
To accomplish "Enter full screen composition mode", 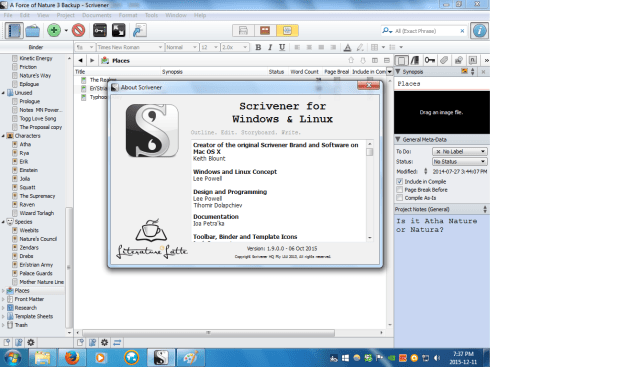I will click(x=118, y=30).
